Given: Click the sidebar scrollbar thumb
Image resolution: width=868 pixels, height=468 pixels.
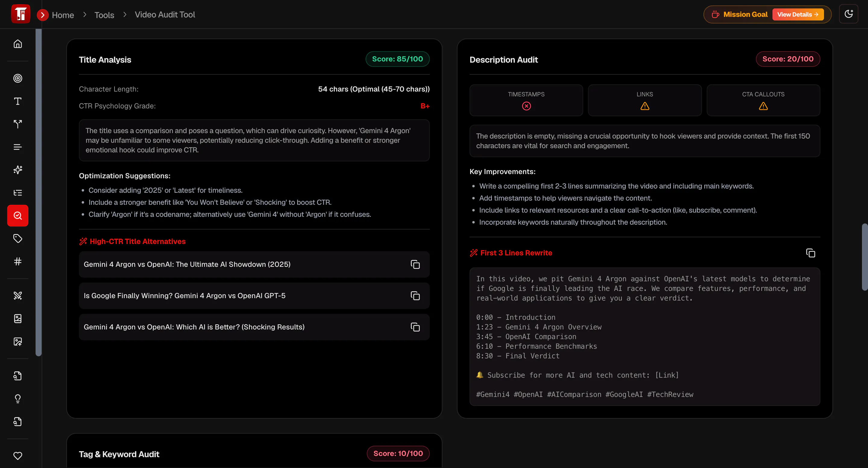Looking at the screenshot, I should pyautogui.click(x=38, y=192).
